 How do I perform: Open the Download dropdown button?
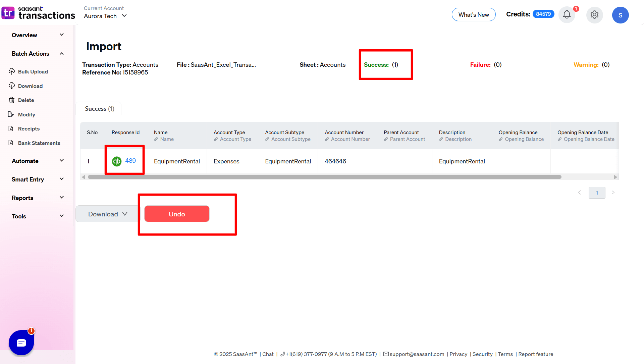coord(107,214)
